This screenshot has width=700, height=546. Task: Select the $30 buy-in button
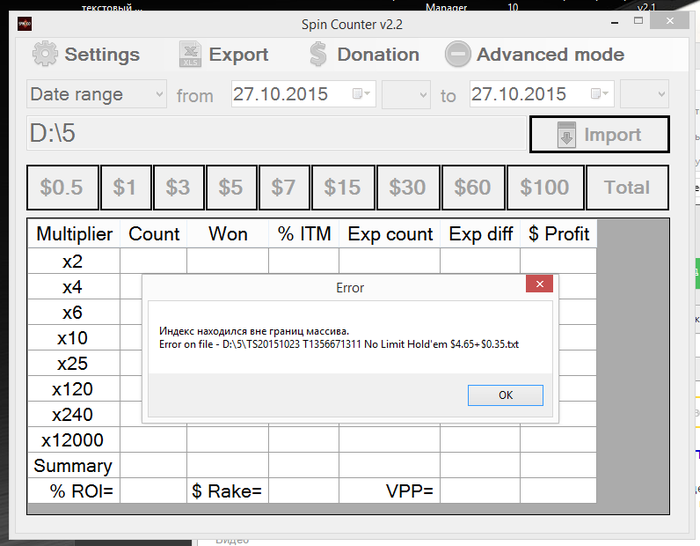pos(408,188)
